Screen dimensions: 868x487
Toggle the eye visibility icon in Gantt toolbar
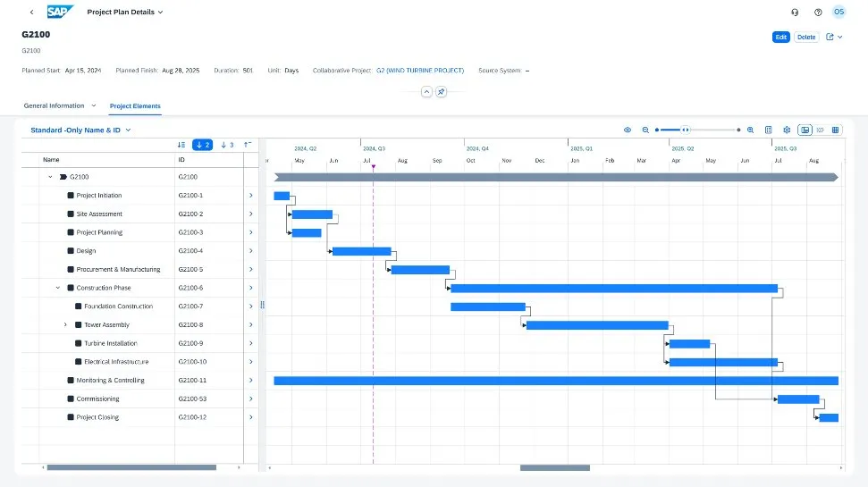coord(628,130)
